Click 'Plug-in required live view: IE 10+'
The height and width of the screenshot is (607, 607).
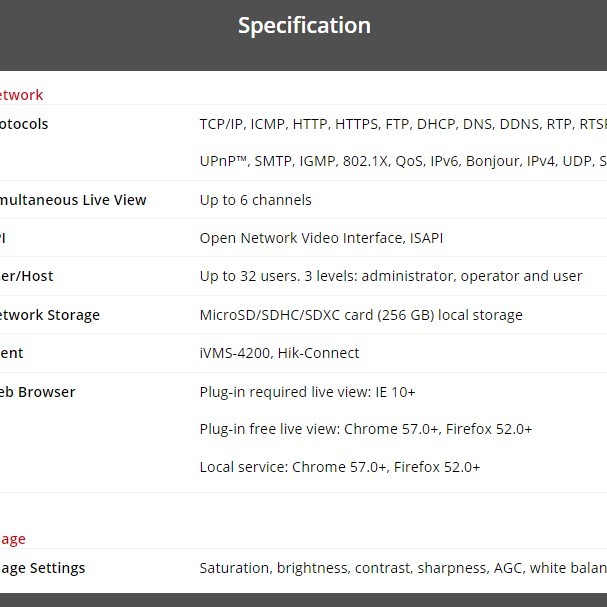[x=307, y=392]
